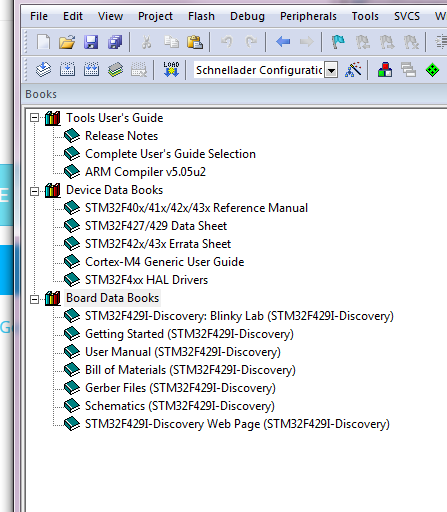Collapse the Board Data Books node

34,299
